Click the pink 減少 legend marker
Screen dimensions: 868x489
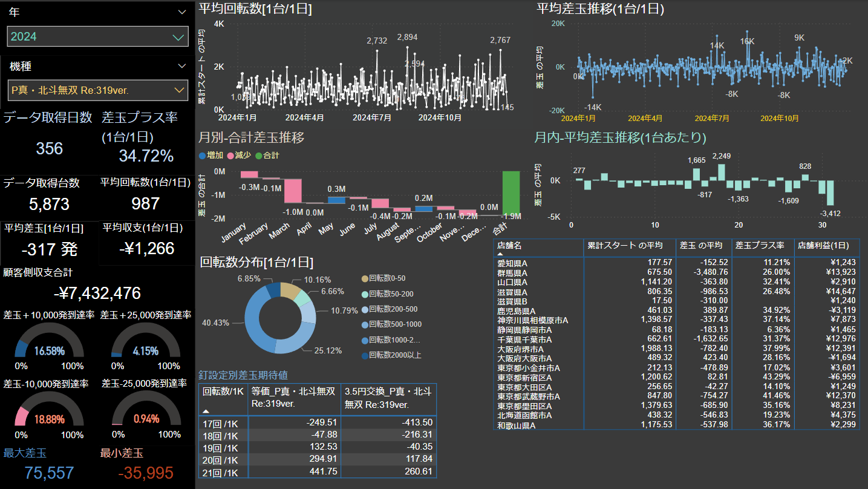point(230,156)
